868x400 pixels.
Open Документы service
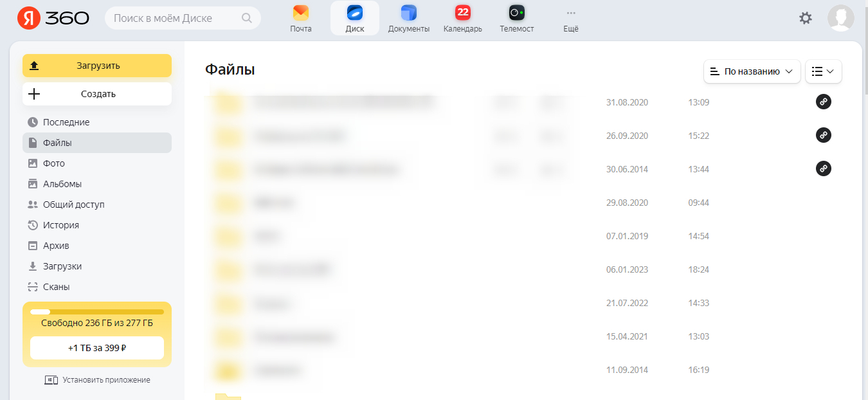[409, 19]
